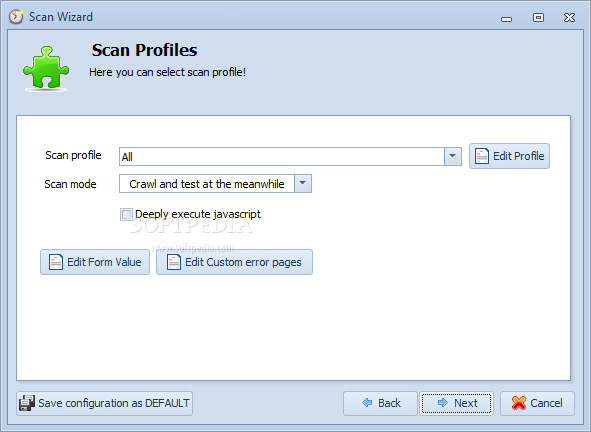The width and height of the screenshot is (591, 432).
Task: Click the 'Scan mode' label
Action: click(70, 184)
